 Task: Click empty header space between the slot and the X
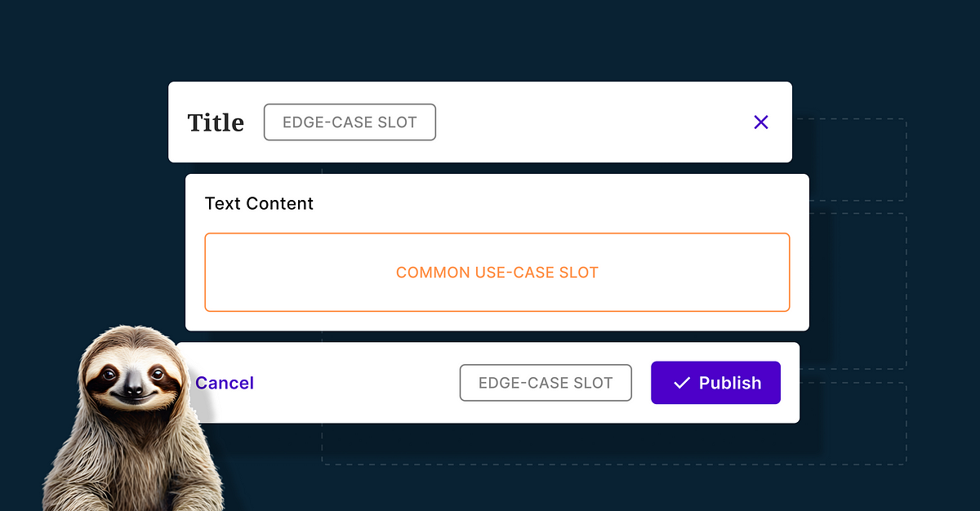588,122
